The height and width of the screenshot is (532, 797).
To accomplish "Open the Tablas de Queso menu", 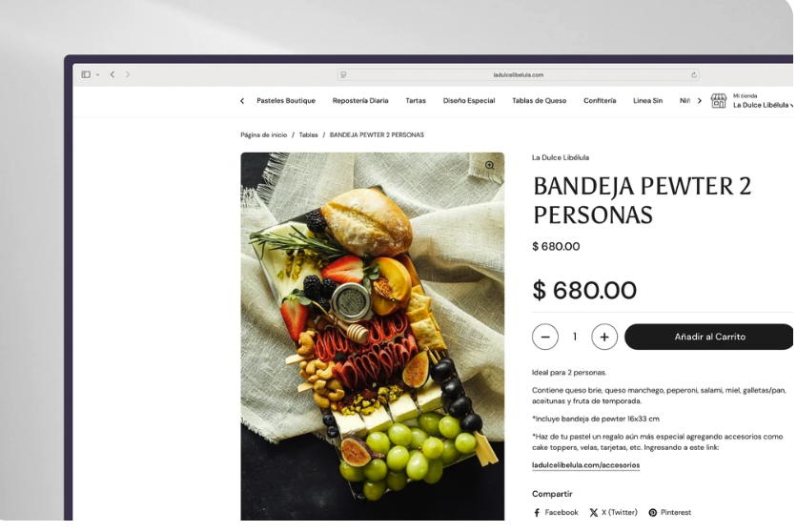I will (539, 101).
